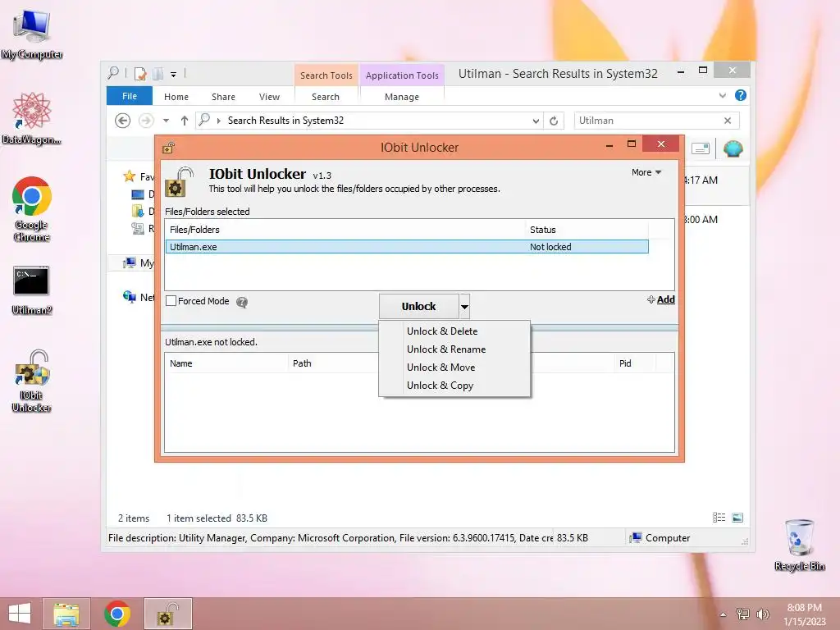The width and height of the screenshot is (840, 630).
Task: Open IObit Unlocker desktop shortcut
Action: 31,381
